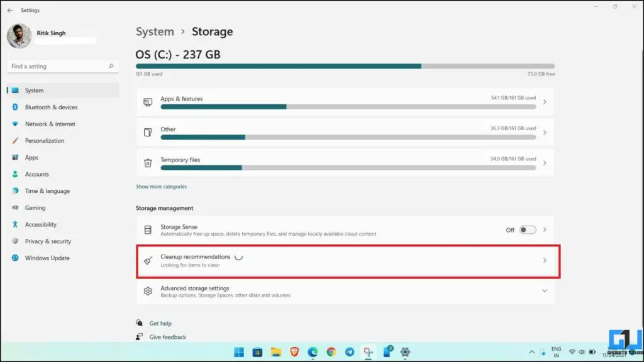
Task: Click the Apps & features icon
Action: point(148,101)
